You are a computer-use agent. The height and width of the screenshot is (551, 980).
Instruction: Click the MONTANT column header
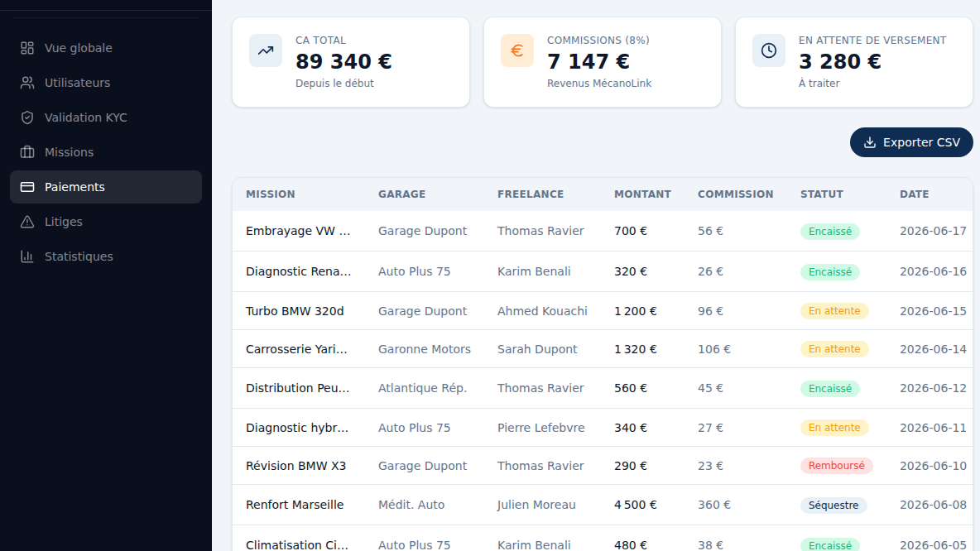(642, 194)
